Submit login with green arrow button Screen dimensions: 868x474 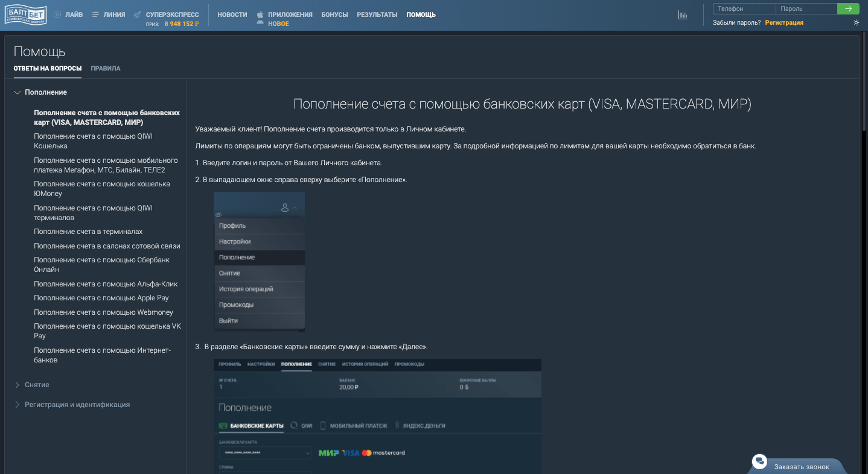click(848, 8)
